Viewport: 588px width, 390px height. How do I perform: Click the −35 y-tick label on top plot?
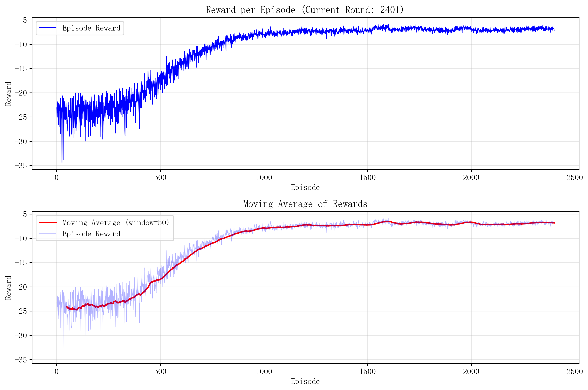(x=21, y=166)
